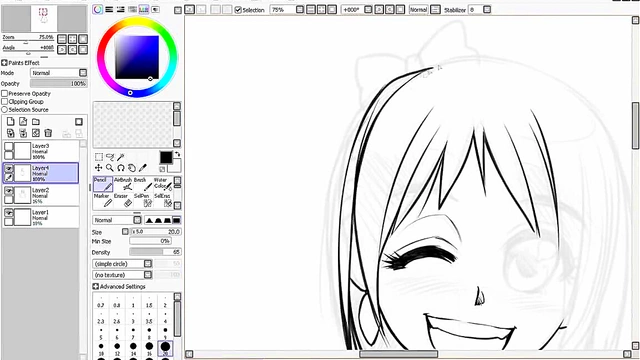Hide Layer1 using its eye icon
This screenshot has height=360, width=640.
point(9,213)
